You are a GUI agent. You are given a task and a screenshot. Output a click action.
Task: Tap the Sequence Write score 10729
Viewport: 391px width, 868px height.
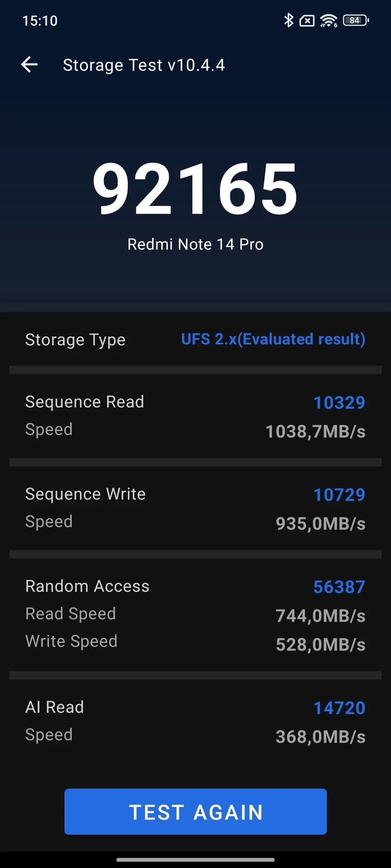(339, 495)
